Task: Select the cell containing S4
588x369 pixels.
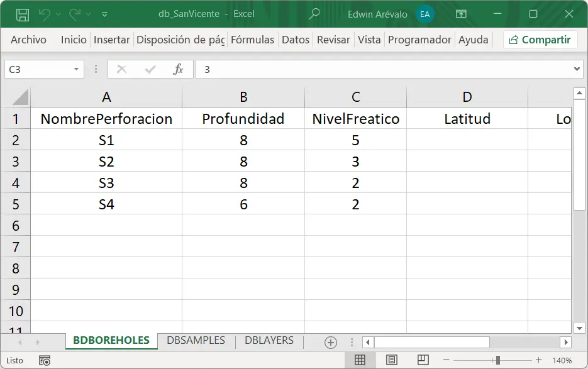Action: tap(106, 204)
